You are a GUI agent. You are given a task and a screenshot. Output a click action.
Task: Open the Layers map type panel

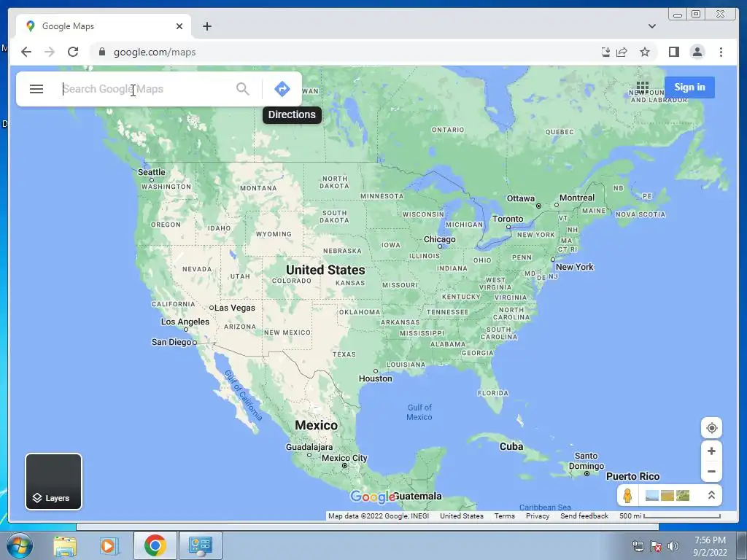tap(53, 481)
